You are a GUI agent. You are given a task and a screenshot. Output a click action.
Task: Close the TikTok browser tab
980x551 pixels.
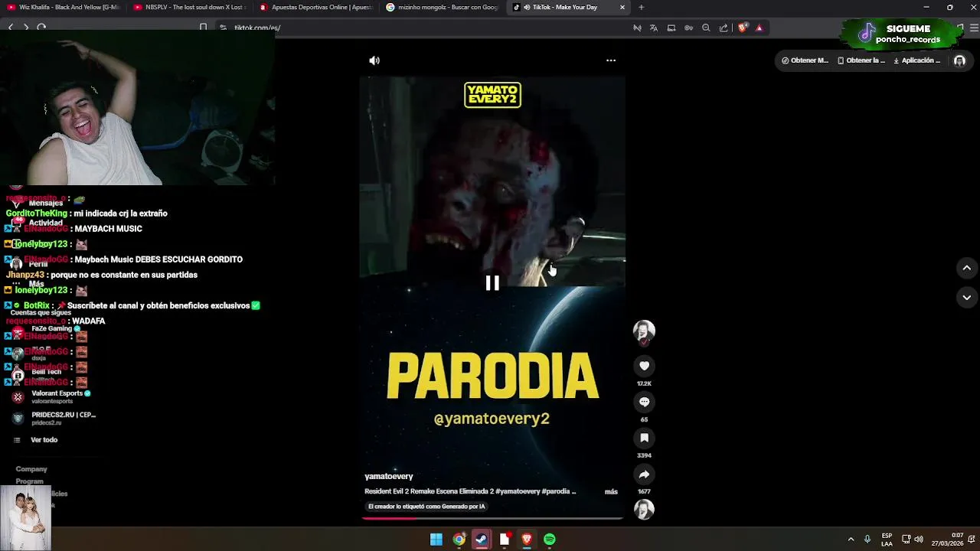[622, 7]
